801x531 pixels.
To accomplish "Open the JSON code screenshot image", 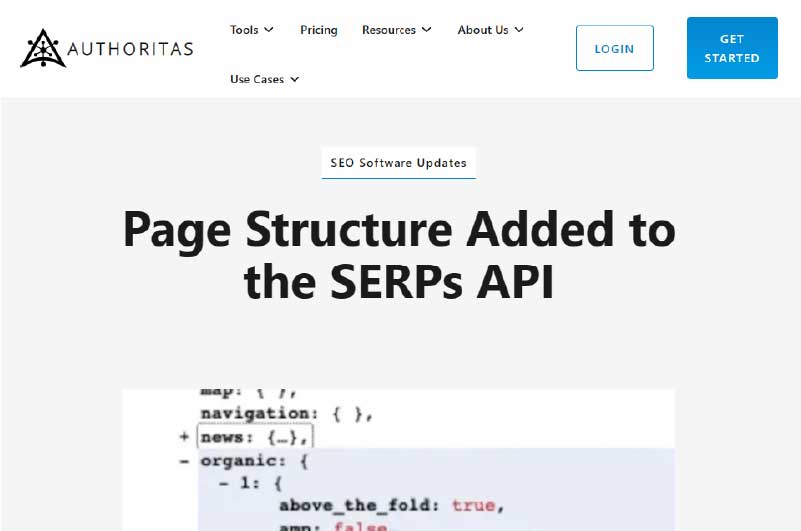I will (x=398, y=460).
